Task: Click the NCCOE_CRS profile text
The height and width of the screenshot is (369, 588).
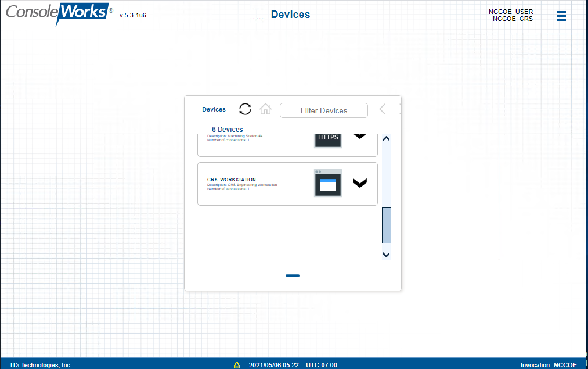Action: click(513, 19)
